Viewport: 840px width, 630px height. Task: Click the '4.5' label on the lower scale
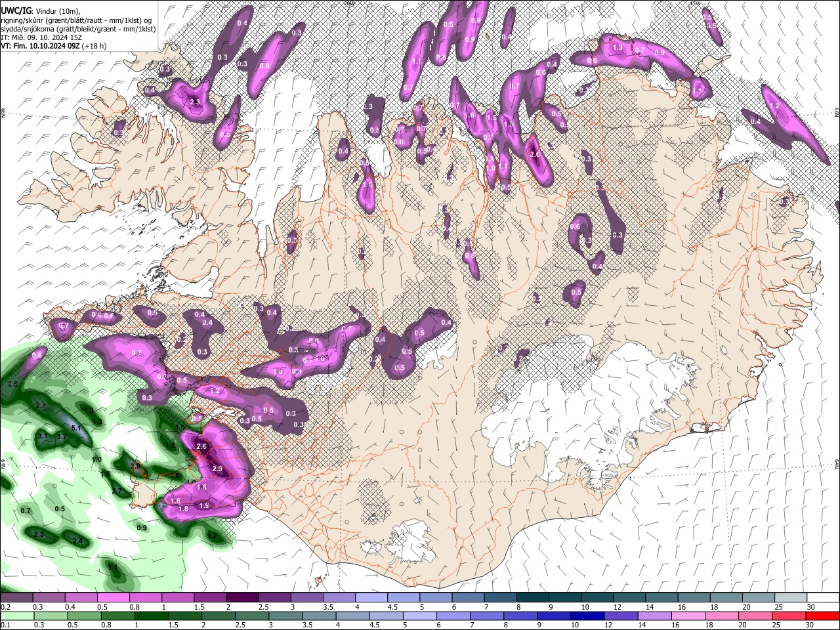click(375, 625)
